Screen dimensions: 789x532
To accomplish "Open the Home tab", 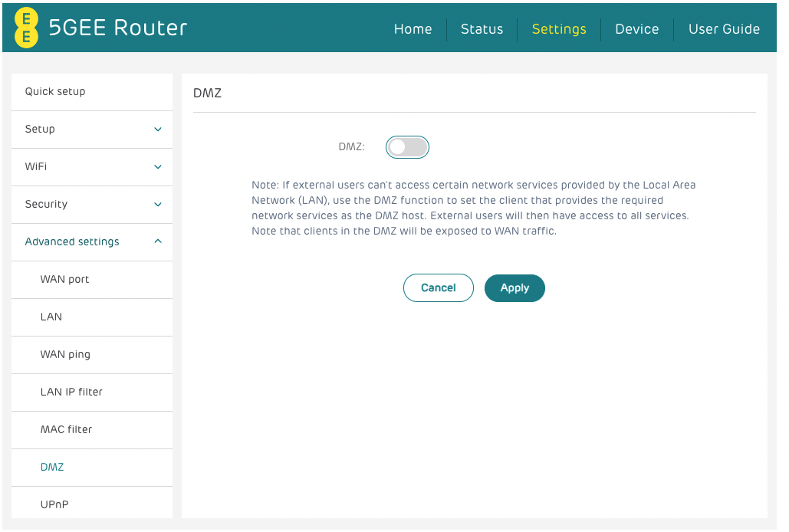I will (413, 29).
